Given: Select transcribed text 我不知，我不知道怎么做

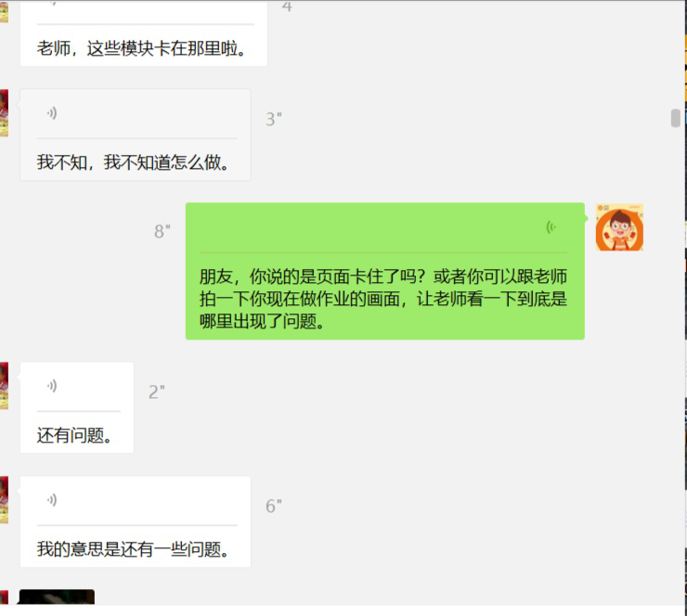Looking at the screenshot, I should coord(133,162).
